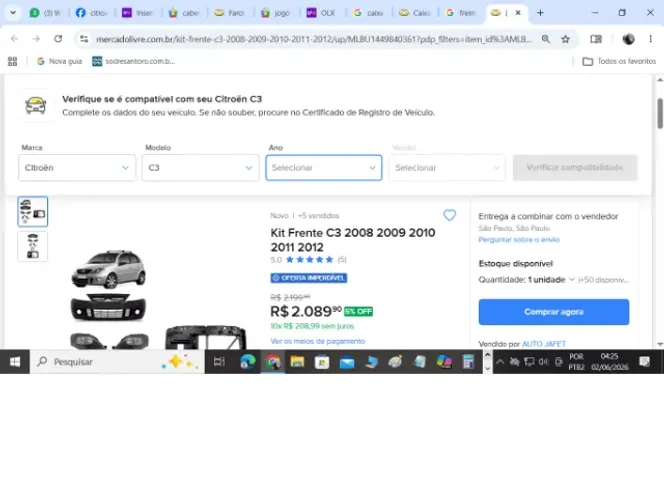Image resolution: width=664 pixels, height=500 pixels.
Task: Open the Chrome profile avatar
Action: click(628, 39)
